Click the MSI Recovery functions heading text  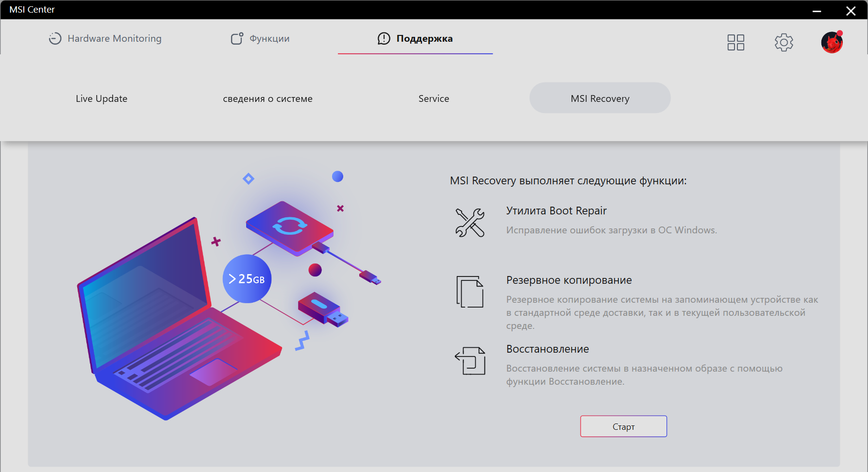coord(568,180)
